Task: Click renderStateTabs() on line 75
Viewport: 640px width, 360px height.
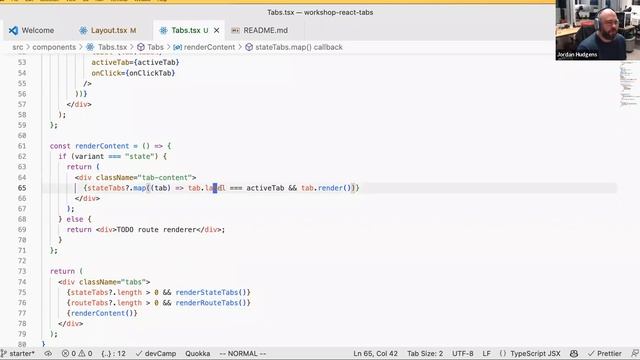Action: tap(211, 293)
